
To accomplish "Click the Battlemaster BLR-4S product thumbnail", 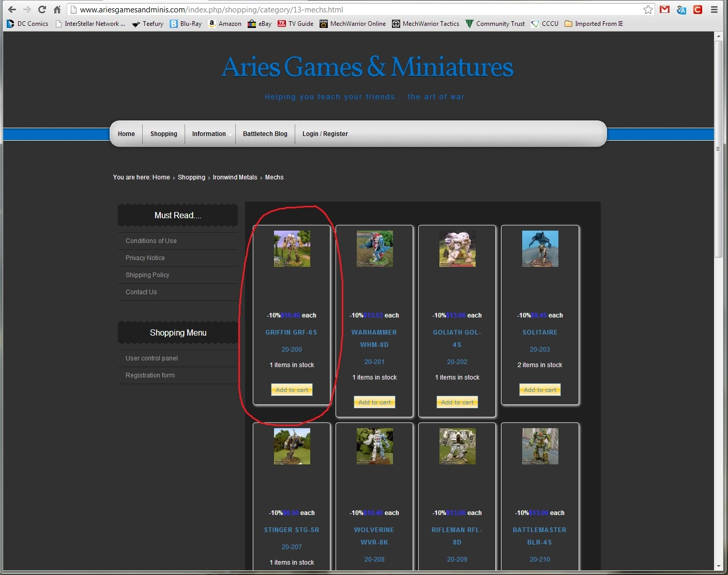I will point(540,446).
